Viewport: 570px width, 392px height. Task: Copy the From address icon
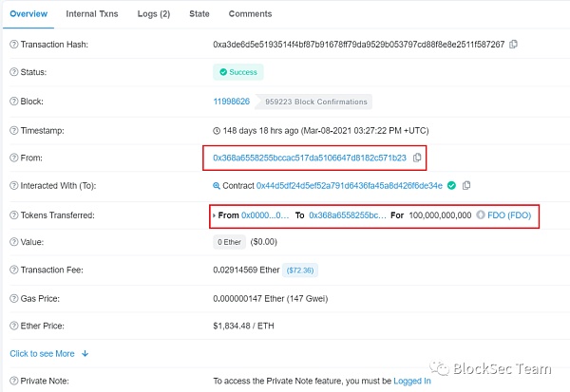click(417, 158)
